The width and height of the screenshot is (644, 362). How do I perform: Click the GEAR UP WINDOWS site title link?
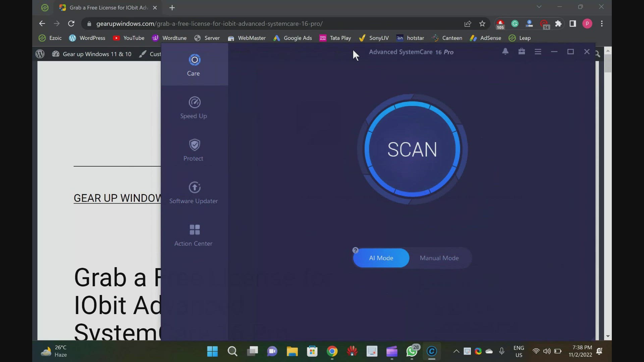point(117,198)
